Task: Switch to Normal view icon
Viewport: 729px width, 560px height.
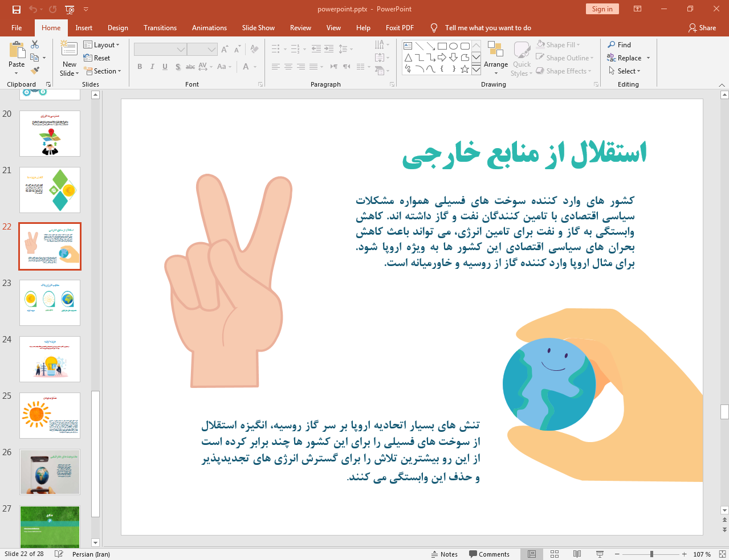Action: pyautogui.click(x=532, y=554)
